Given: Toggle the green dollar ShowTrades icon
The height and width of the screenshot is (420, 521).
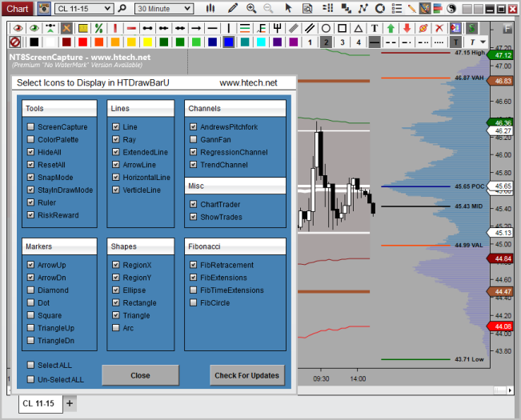Looking at the screenshot, I should point(471,28).
